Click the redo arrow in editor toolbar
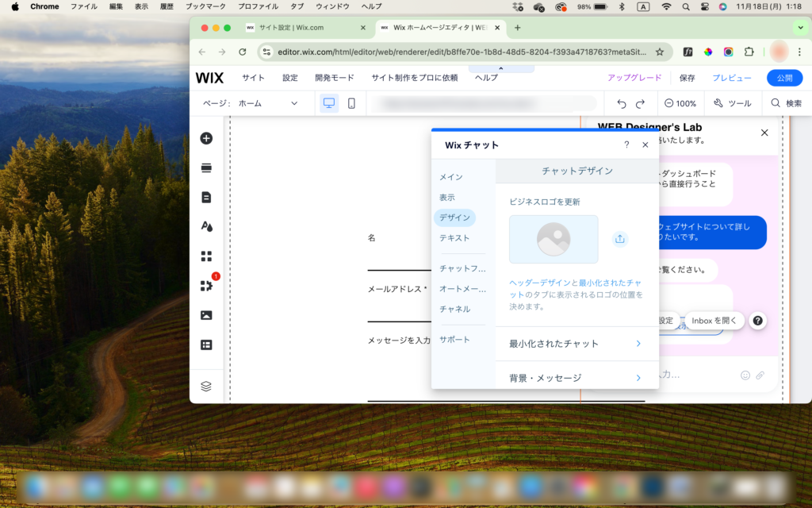This screenshot has width=812, height=508. [x=640, y=104]
